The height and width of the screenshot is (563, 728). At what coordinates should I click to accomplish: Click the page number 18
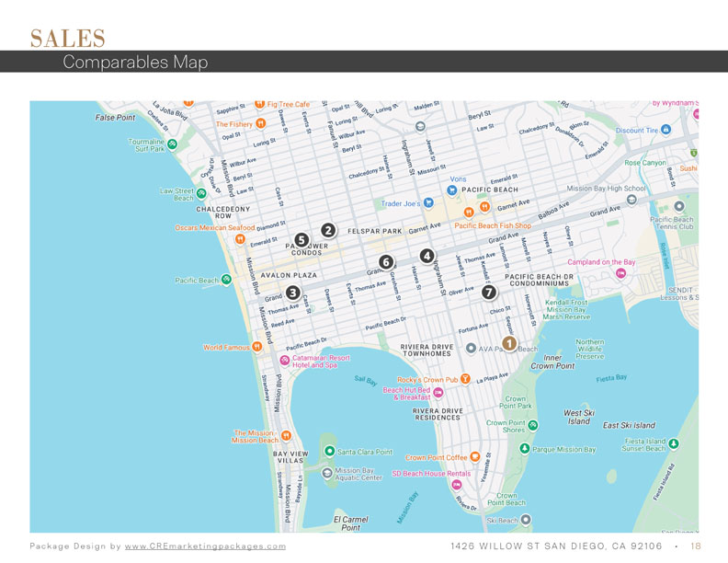(x=696, y=546)
